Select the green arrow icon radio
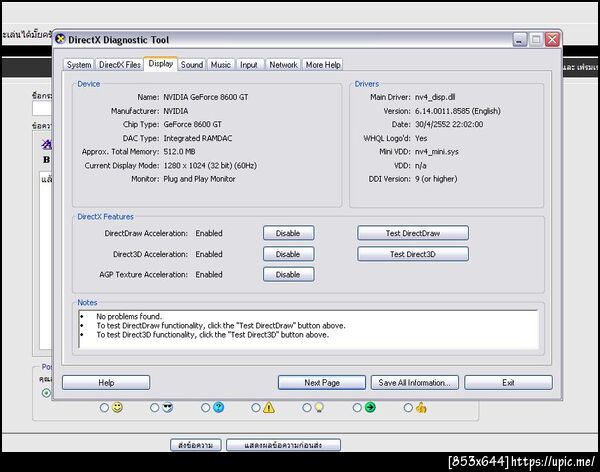Screen dimensions: 600x472 357,408
